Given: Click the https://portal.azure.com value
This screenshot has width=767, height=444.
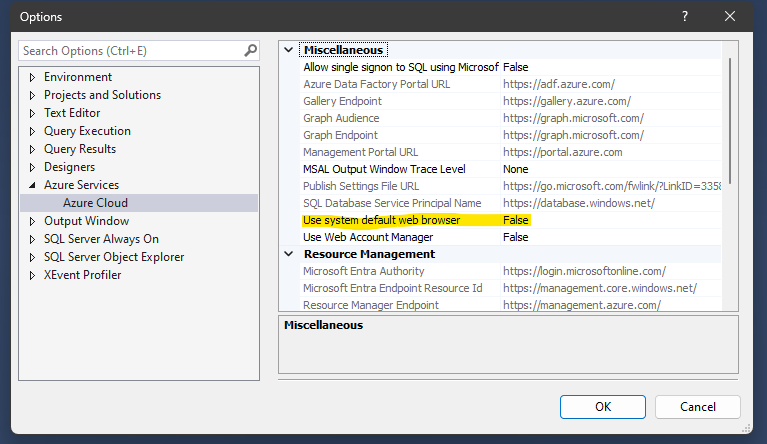Looking at the screenshot, I should [563, 152].
